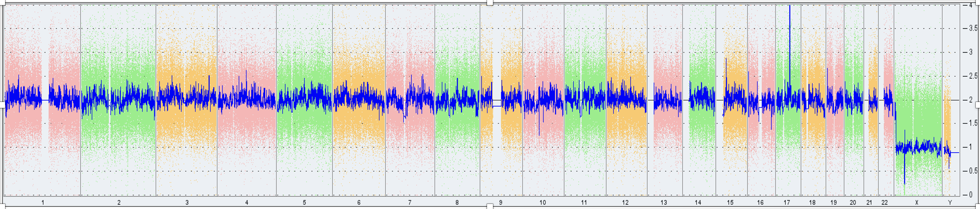
Task: Click the right-middle resize handle of plot
Action: point(978,104)
